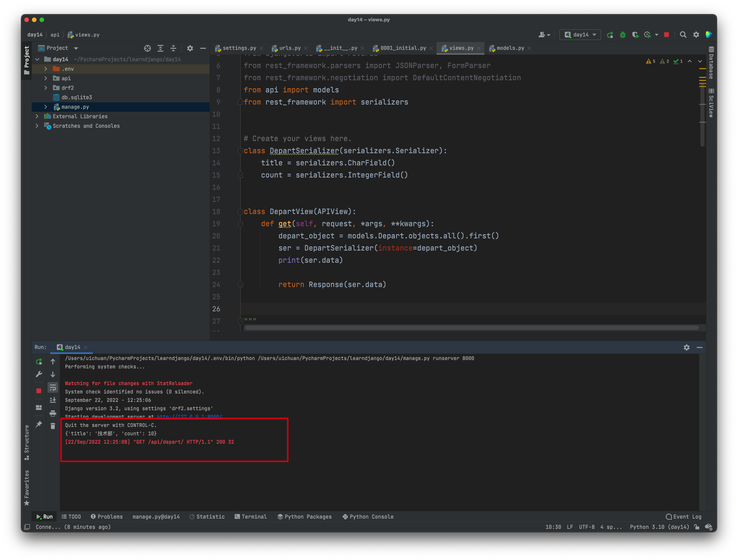The image size is (738, 560).
Task: Expand the External Libraries node
Action: tap(37, 116)
